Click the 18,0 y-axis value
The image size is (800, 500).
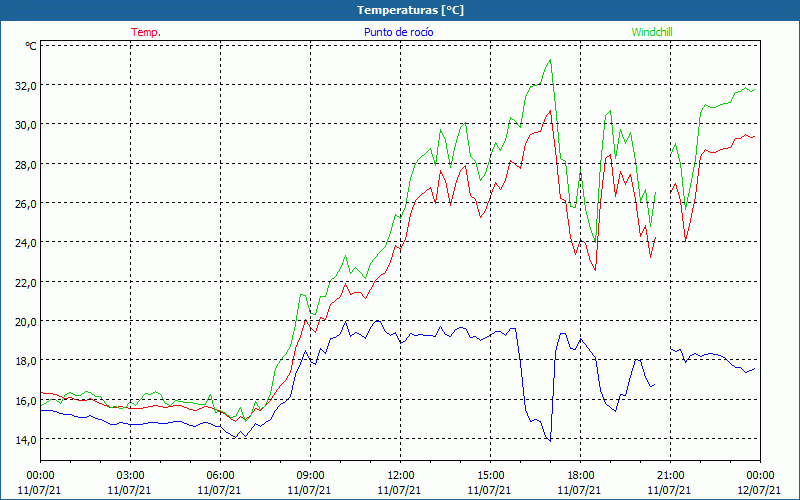(x=26, y=361)
